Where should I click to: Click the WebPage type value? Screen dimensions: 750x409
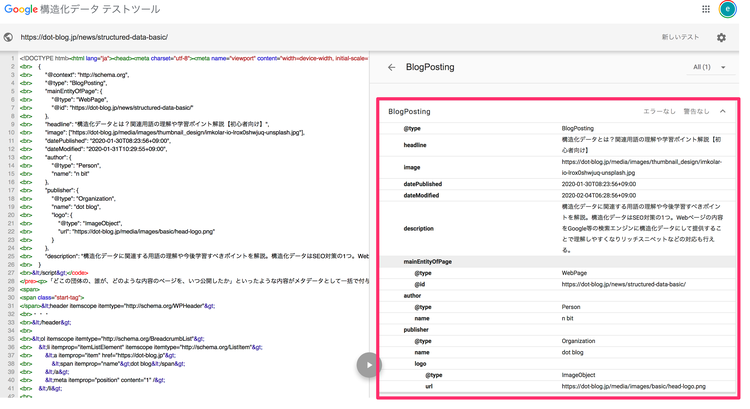pos(574,273)
